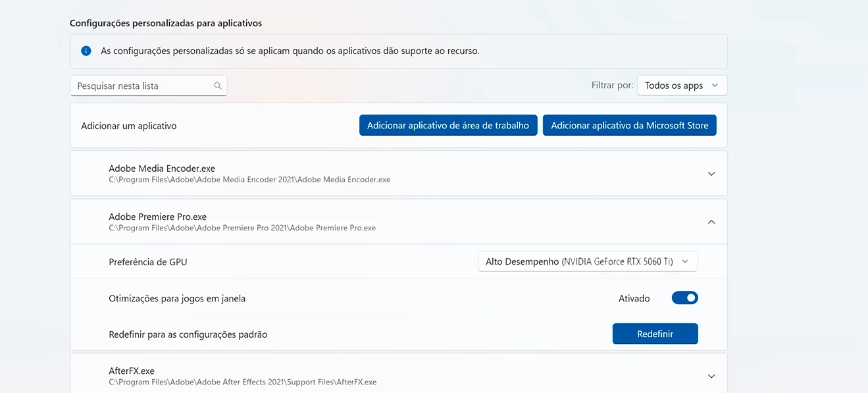Click the AfterFX.exe file path text
Image resolution: width=868 pixels, height=393 pixels.
(x=243, y=382)
